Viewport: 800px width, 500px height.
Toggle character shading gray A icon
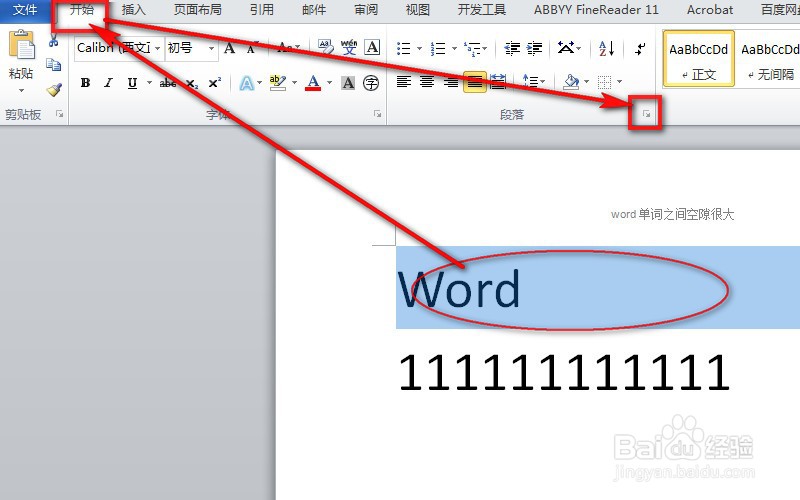tap(348, 83)
